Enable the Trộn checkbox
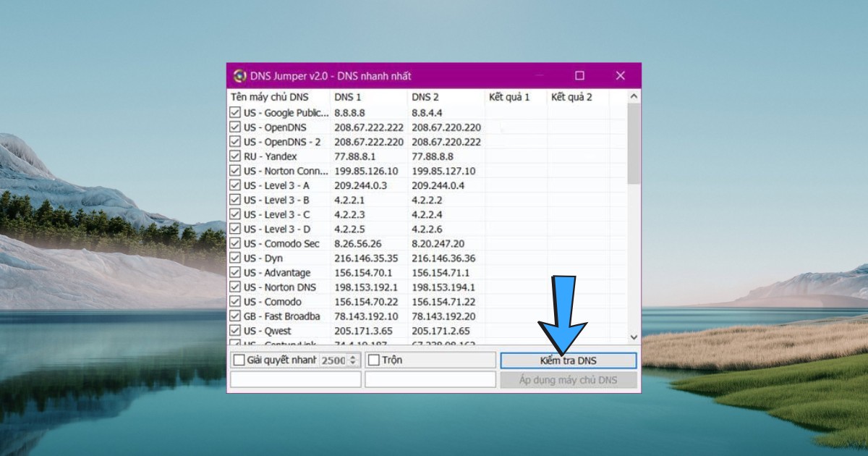The width and height of the screenshot is (868, 456). coord(374,360)
